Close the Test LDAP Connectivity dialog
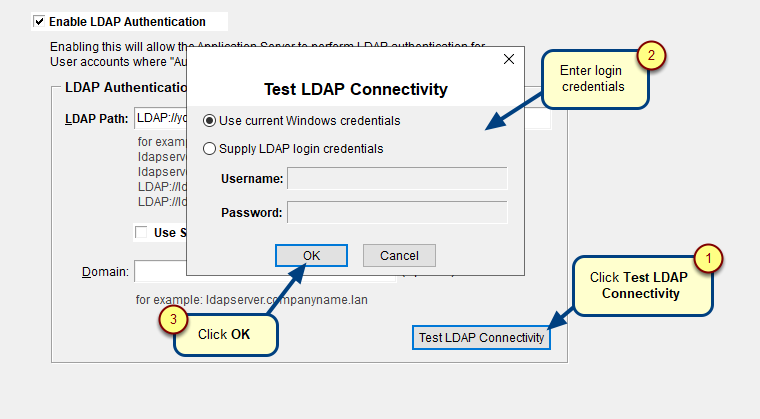The height and width of the screenshot is (419, 760). [x=509, y=59]
